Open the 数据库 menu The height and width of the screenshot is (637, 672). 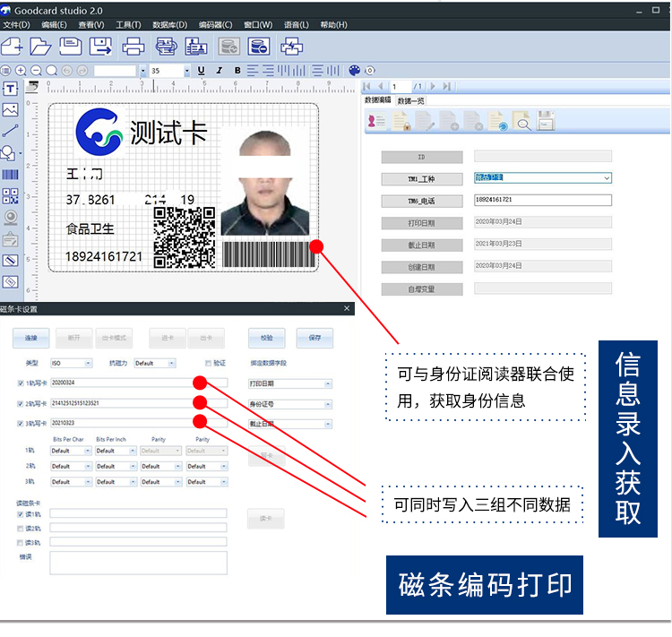pyautogui.click(x=169, y=25)
